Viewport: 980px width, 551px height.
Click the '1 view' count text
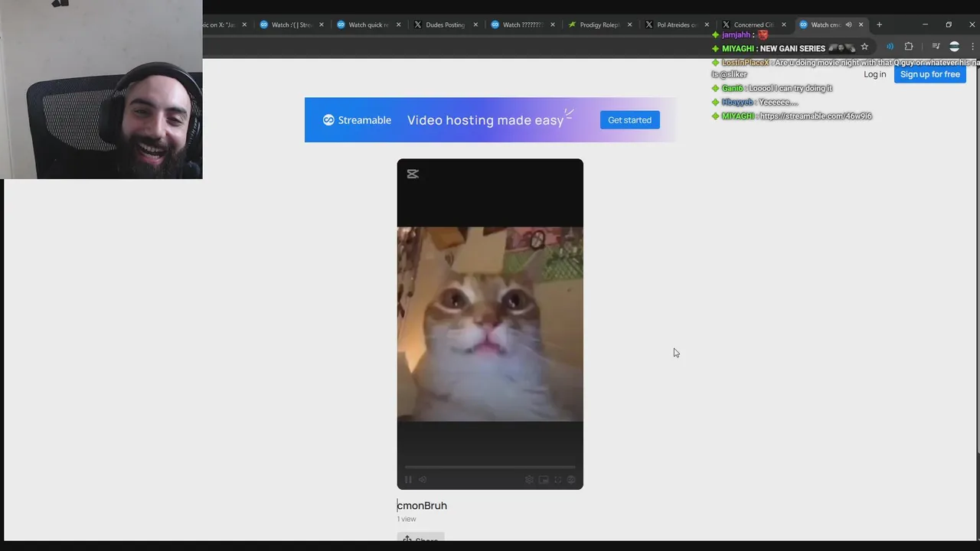(x=407, y=519)
